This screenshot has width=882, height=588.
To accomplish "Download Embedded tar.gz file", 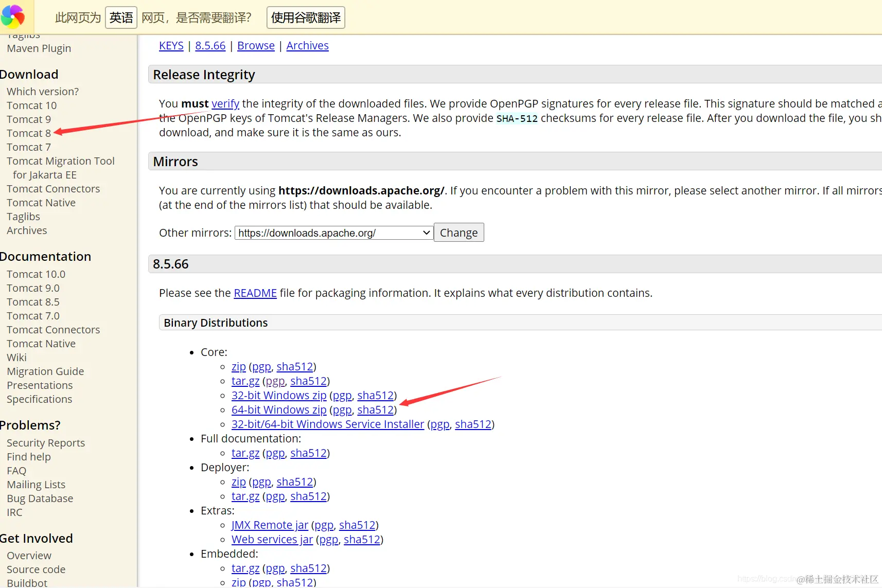I will pos(245,568).
